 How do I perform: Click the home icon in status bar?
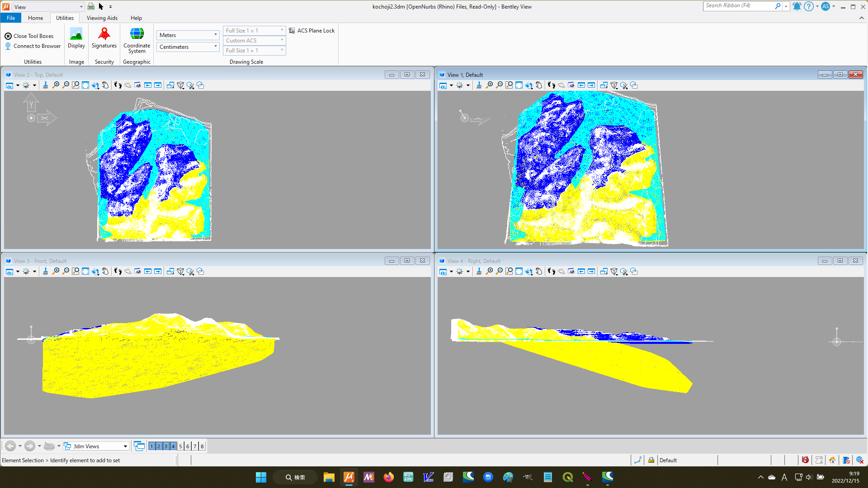[x=832, y=460]
